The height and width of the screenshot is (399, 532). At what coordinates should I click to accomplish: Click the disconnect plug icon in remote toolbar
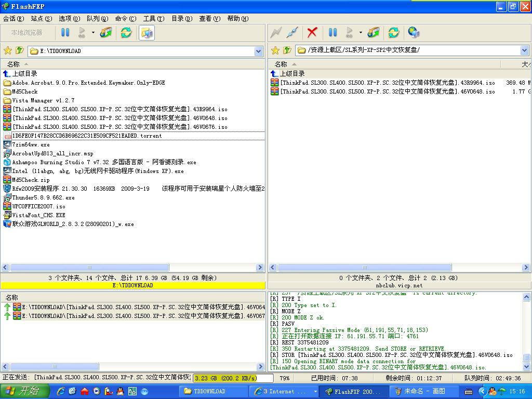[x=292, y=33]
